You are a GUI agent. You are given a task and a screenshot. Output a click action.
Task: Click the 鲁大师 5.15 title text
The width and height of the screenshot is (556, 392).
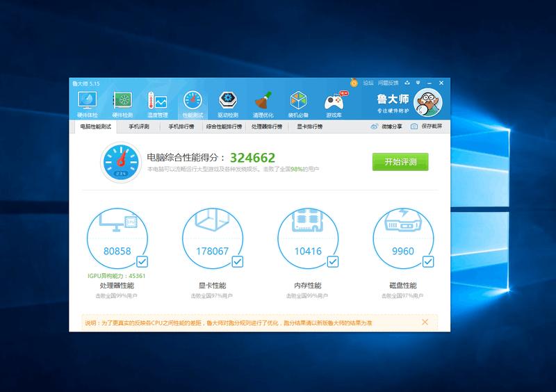click(86, 83)
